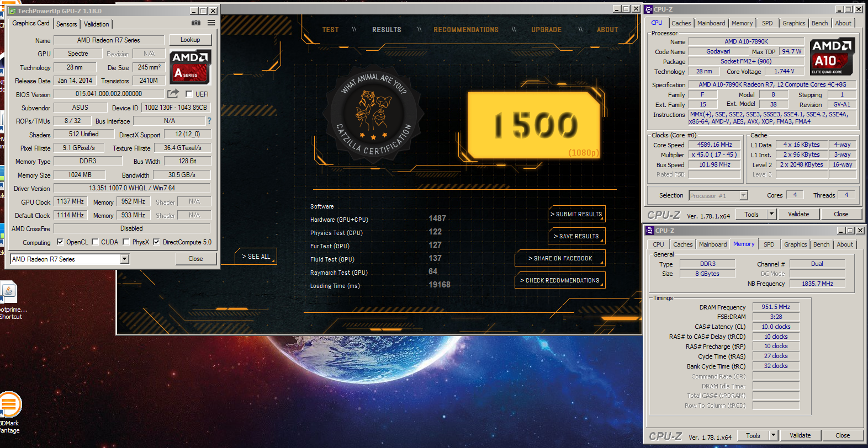Open the Catzilla TEST menu
The height and width of the screenshot is (448, 868).
point(331,30)
